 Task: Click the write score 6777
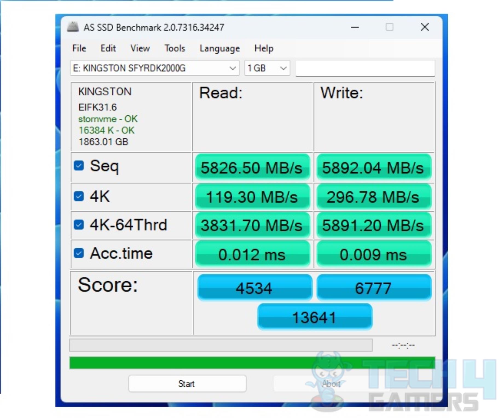click(374, 288)
